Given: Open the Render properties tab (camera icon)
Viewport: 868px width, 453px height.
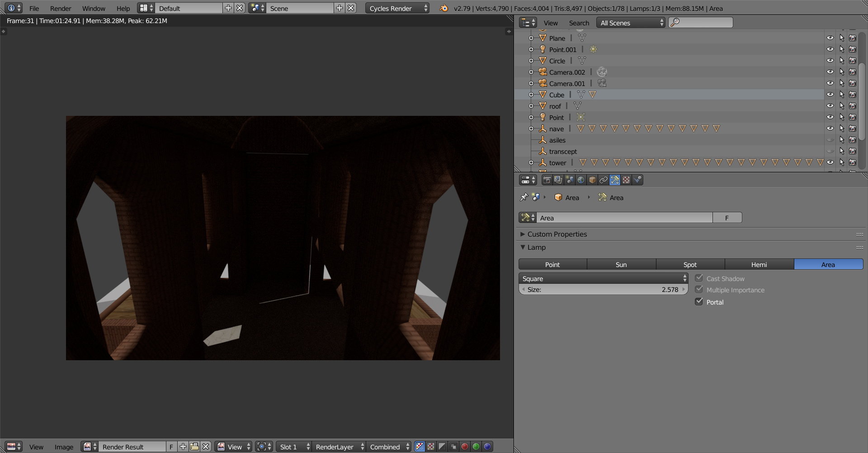Looking at the screenshot, I should point(547,180).
